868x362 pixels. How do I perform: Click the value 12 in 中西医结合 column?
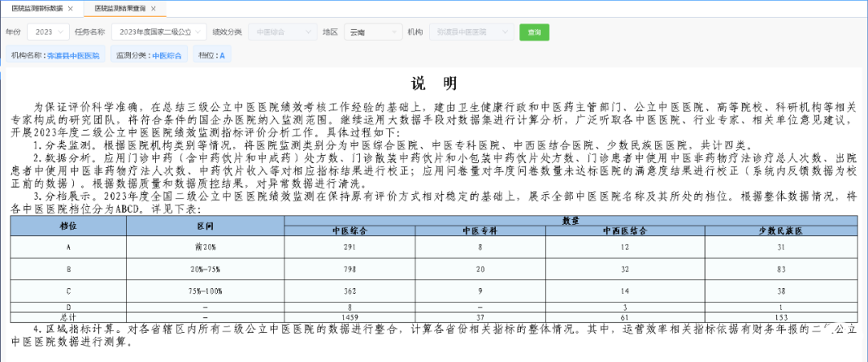point(625,247)
